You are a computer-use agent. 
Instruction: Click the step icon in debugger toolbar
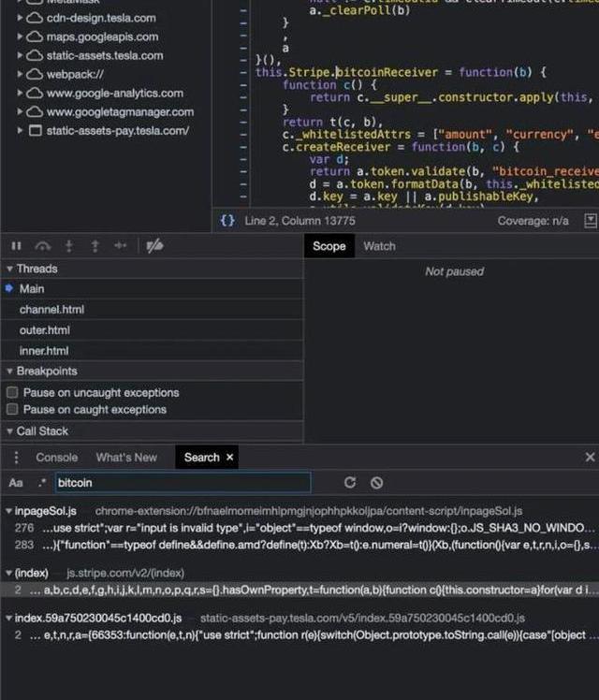[121, 246]
